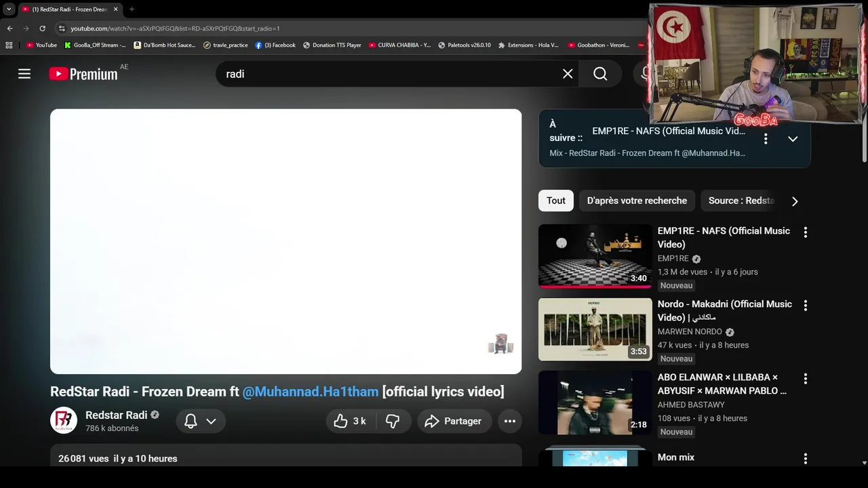The height and width of the screenshot is (488, 868).
Task: Go to YouTube Premium home logo
Action: tap(83, 74)
